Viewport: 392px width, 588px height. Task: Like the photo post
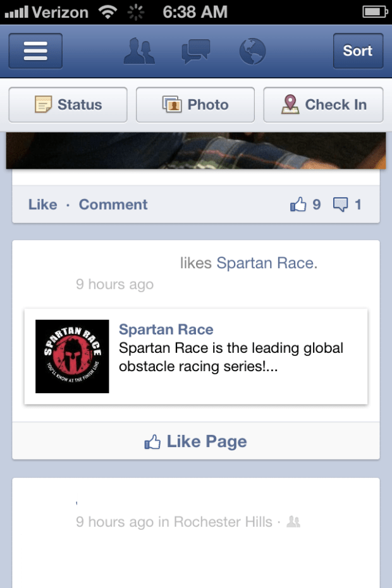coord(43,204)
